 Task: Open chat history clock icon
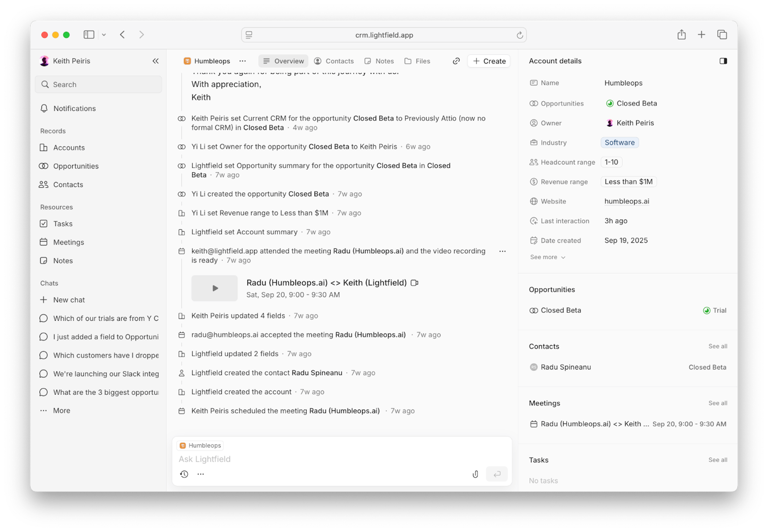point(184,474)
